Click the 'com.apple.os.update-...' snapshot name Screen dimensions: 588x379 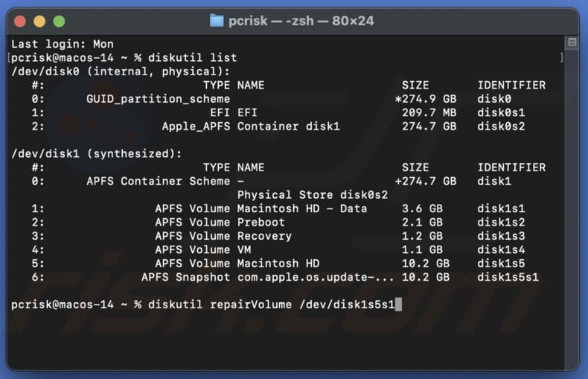pos(316,277)
